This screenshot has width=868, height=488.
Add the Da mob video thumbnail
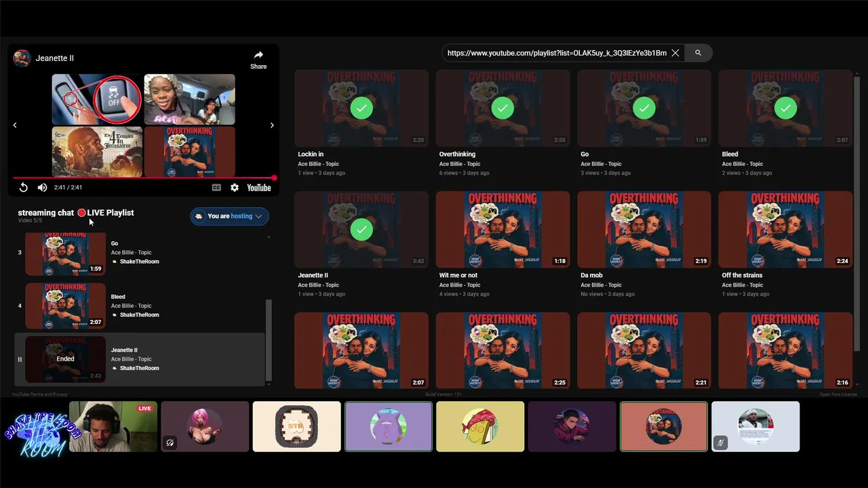pyautogui.click(x=644, y=229)
